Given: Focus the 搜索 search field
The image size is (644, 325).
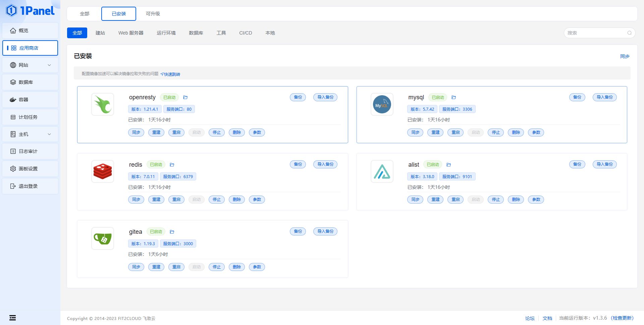Looking at the screenshot, I should click(599, 33).
